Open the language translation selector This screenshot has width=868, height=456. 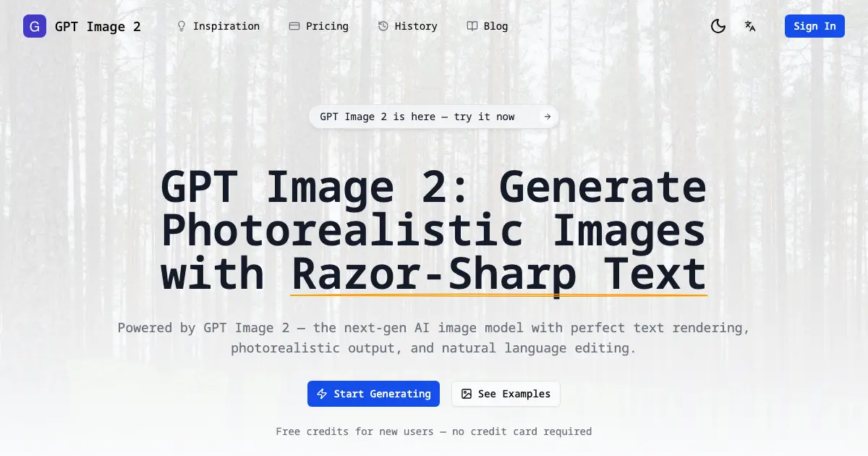(x=750, y=26)
